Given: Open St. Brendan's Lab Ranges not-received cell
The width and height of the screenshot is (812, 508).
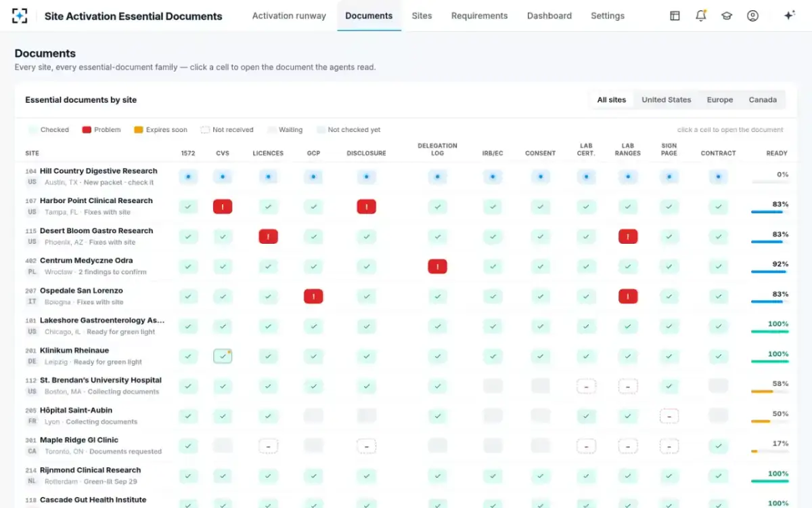Looking at the screenshot, I should tap(628, 386).
